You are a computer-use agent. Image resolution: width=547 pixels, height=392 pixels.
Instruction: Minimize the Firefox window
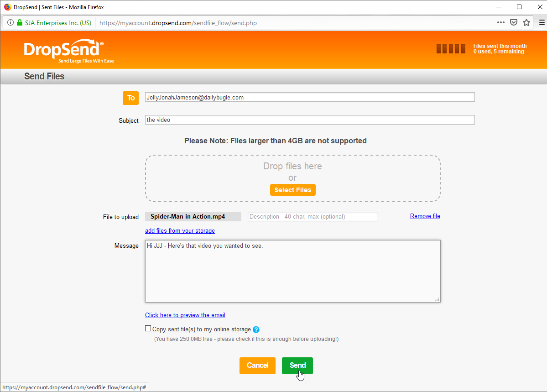(499, 7)
